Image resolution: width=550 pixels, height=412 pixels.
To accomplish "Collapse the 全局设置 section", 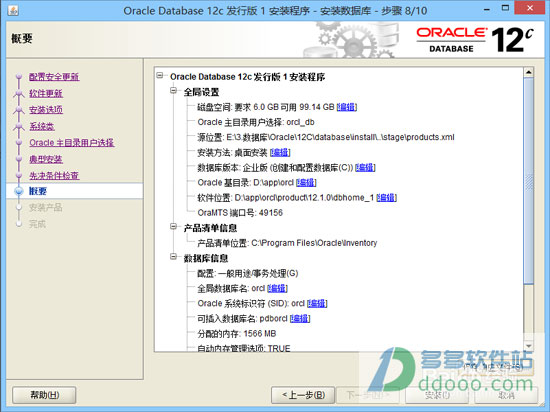I will (x=173, y=91).
